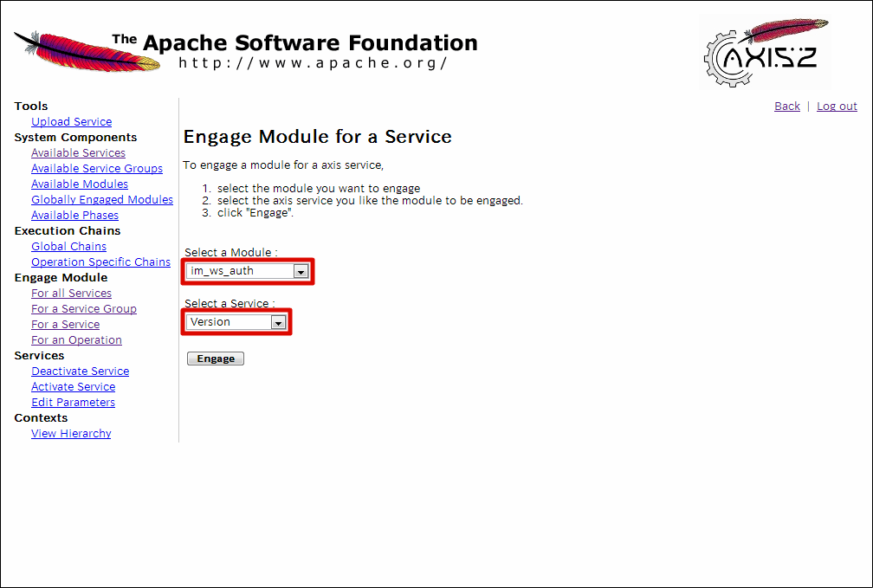This screenshot has width=873, height=588.
Task: Click the Log out link
Action: pos(837,107)
